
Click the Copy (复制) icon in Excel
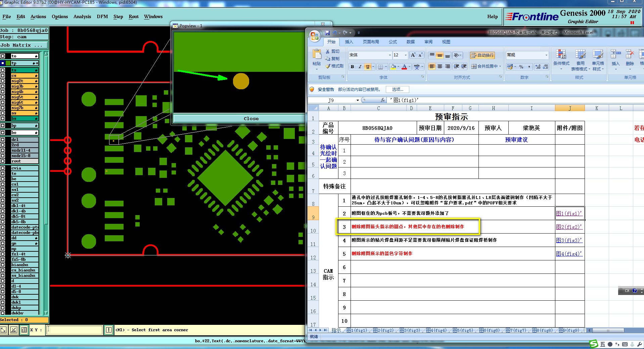click(x=328, y=58)
